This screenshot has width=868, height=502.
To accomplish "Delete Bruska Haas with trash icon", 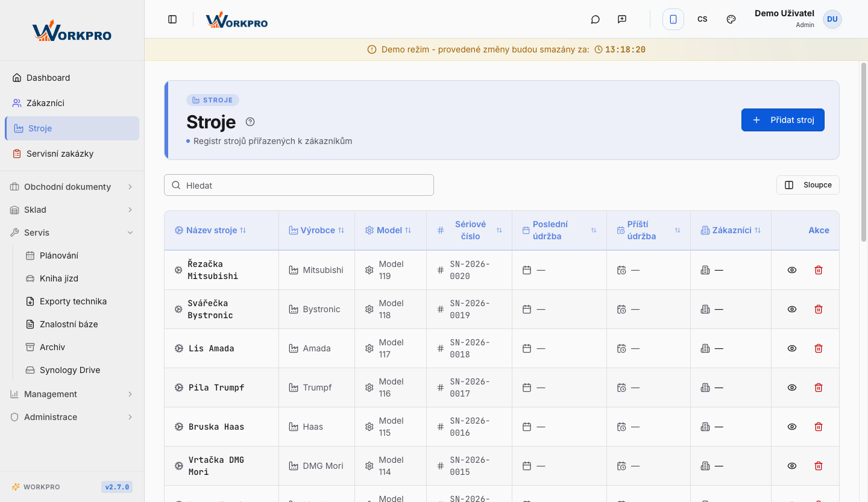I will 819,427.
